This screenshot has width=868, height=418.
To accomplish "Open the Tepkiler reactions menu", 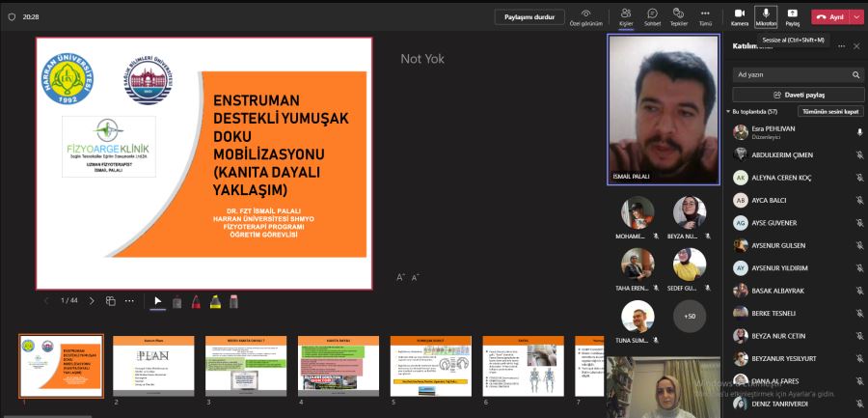I will (679, 16).
